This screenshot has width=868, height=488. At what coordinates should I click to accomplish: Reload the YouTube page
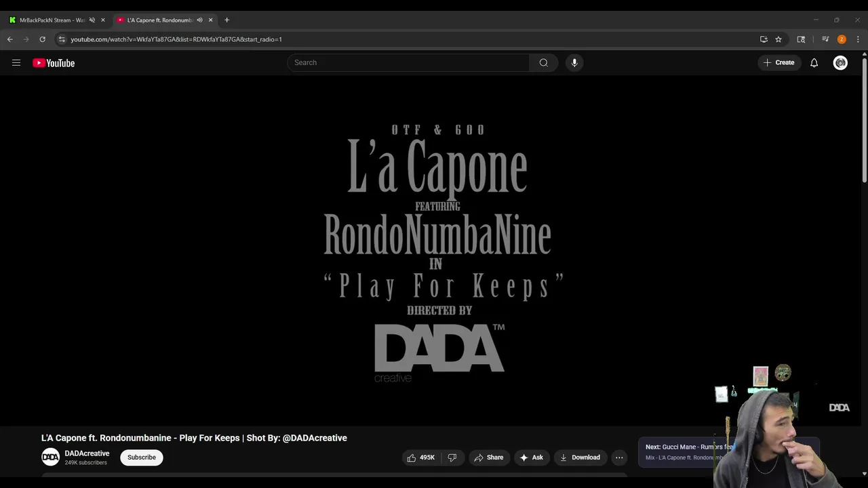(42, 39)
